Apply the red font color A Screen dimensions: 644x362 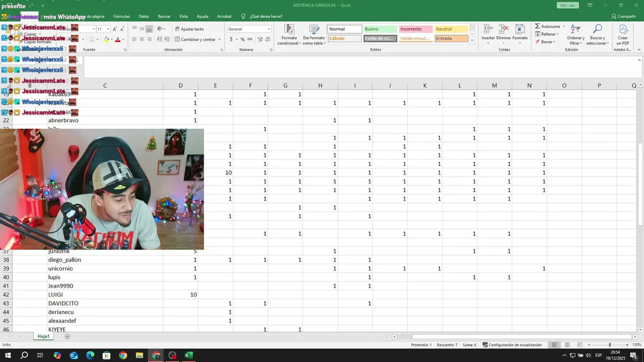[x=118, y=39]
